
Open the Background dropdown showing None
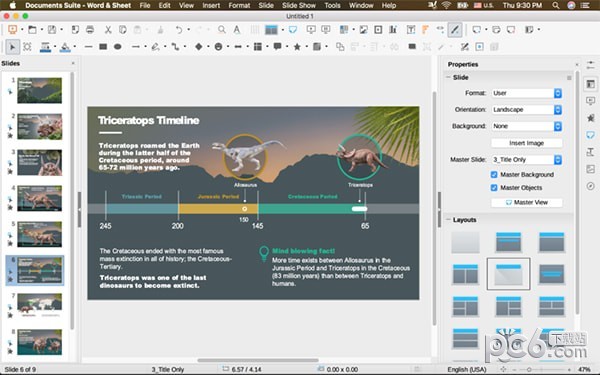point(527,126)
